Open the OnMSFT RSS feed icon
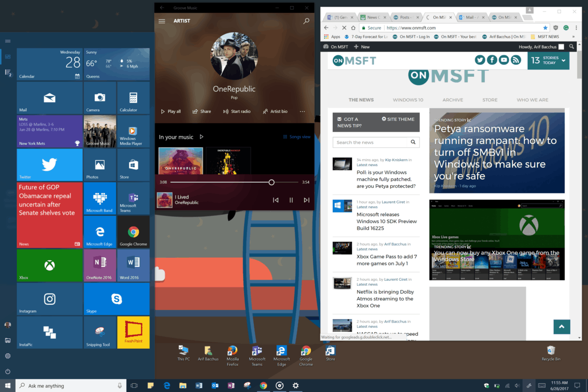The image size is (588, 392). pyautogui.click(x=516, y=60)
